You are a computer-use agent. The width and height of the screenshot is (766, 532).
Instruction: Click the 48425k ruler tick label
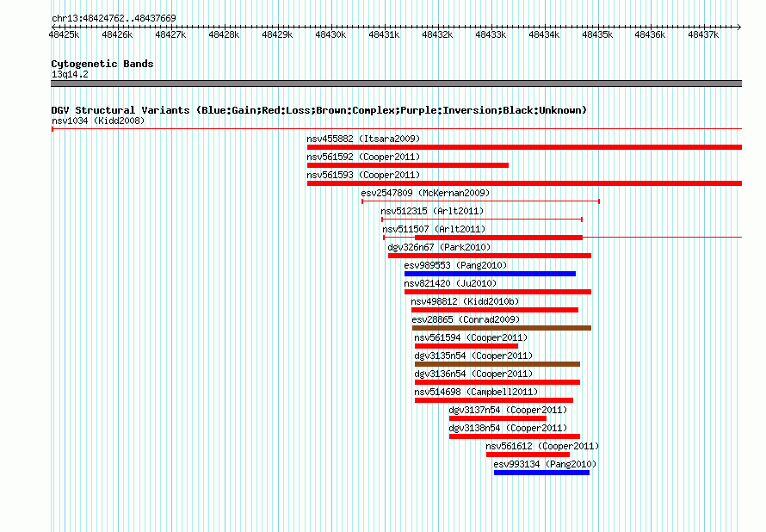click(x=64, y=34)
